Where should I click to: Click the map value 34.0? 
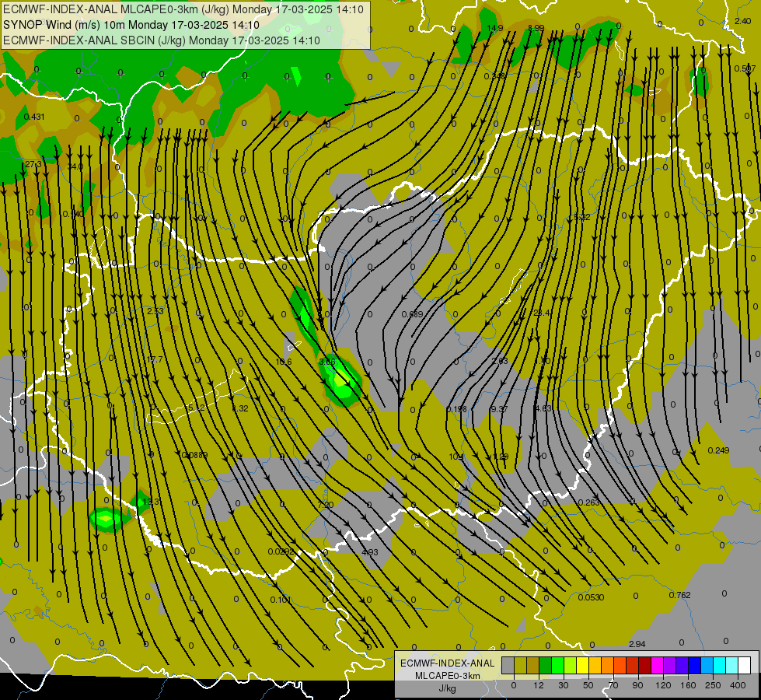click(75, 166)
